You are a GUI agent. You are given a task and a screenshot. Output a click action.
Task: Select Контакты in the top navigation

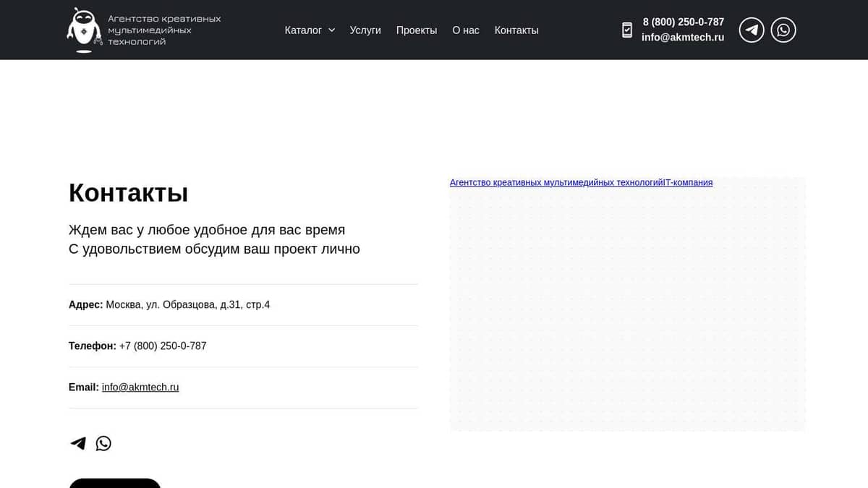coord(516,30)
